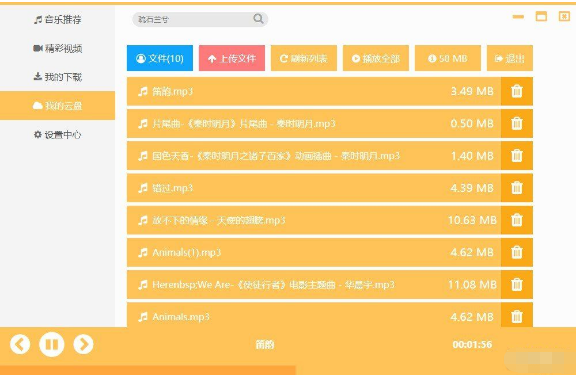Refresh the file list
Viewport: 577px width, 375px height.
pyautogui.click(x=304, y=58)
